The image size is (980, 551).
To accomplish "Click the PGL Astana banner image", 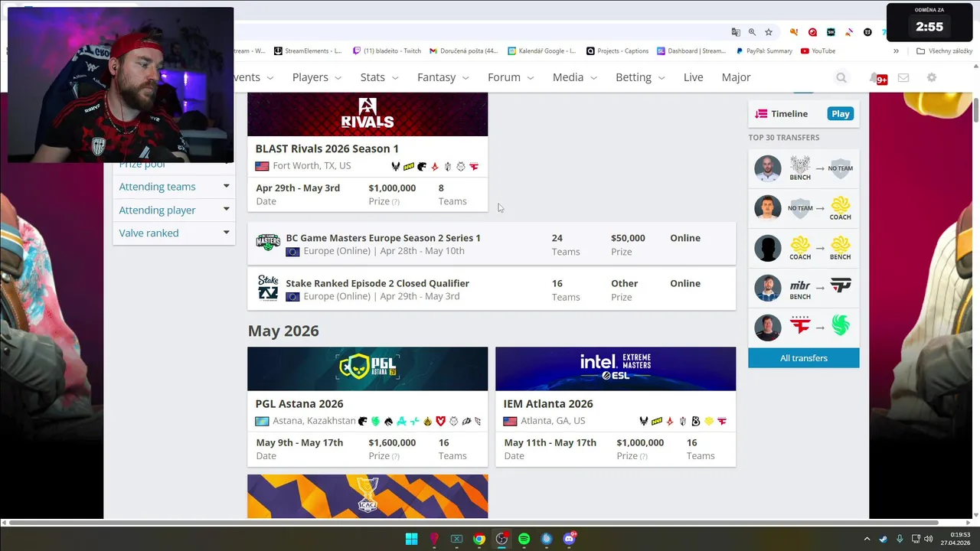I will point(367,369).
